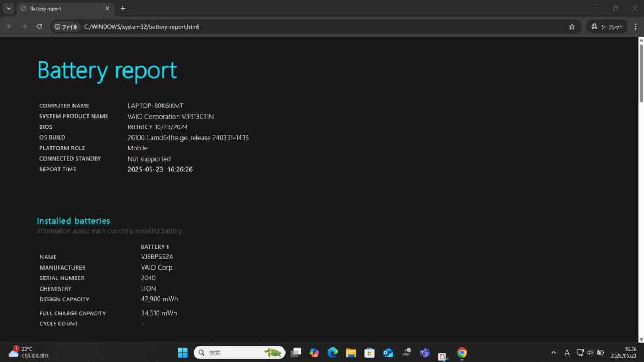Open Microsoft Teams from the taskbar
Viewport: 644px width, 362px height.
point(425,353)
